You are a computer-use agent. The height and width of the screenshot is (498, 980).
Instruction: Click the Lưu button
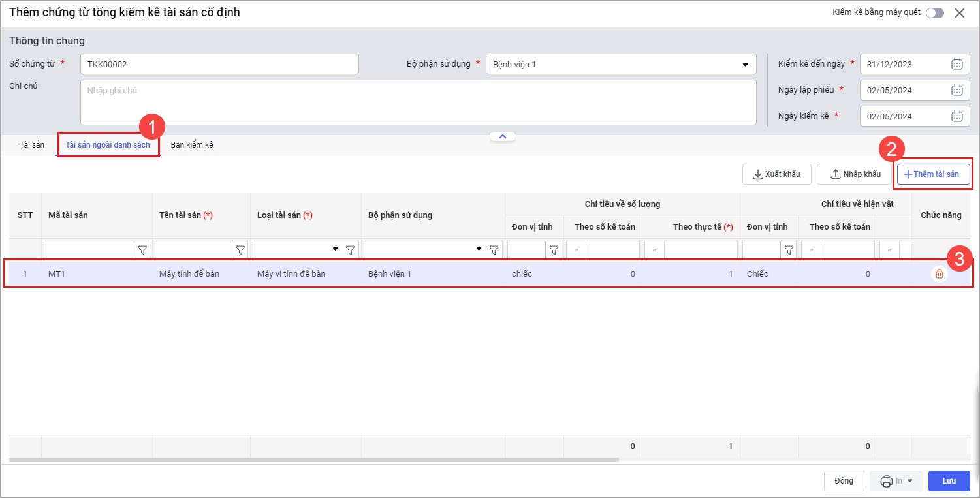(949, 481)
